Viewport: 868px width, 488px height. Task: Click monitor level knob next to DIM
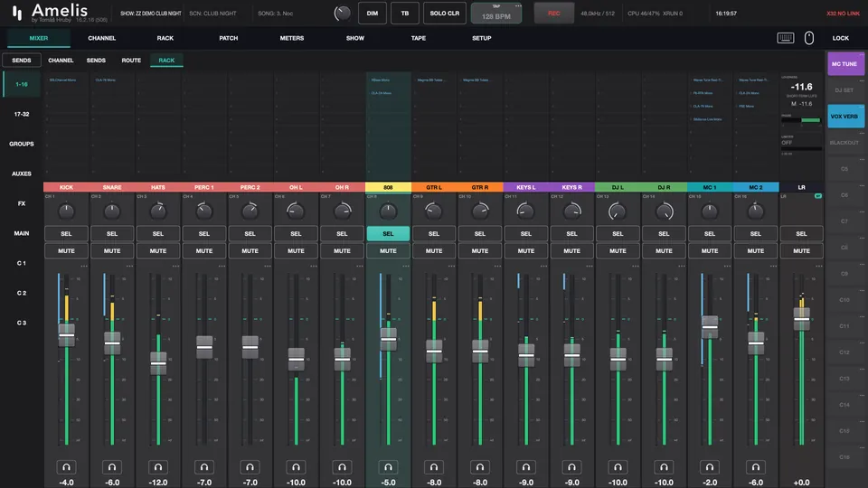point(342,14)
